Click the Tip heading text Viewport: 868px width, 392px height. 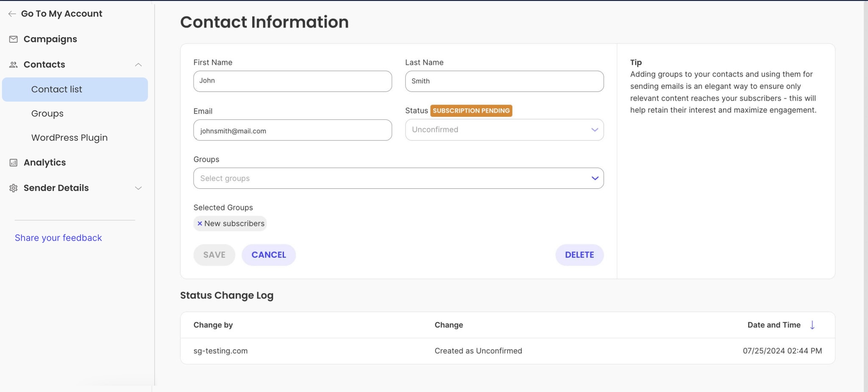pos(636,62)
